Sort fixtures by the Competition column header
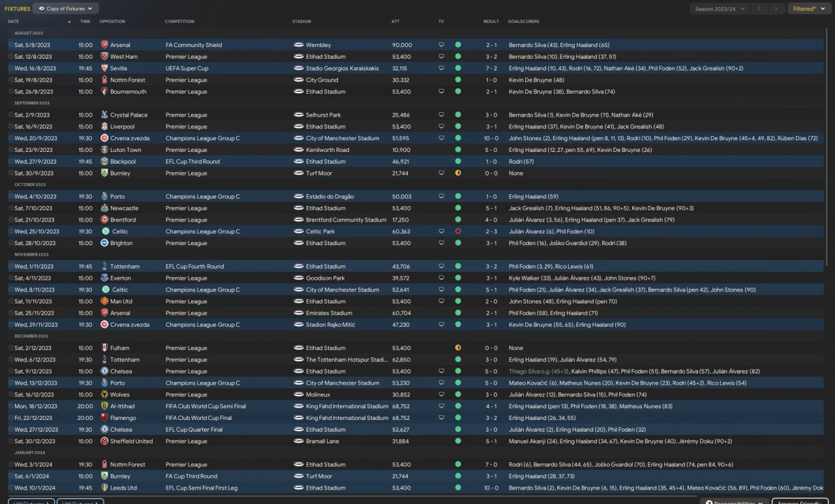Image resolution: width=835 pixels, height=504 pixels. [179, 22]
